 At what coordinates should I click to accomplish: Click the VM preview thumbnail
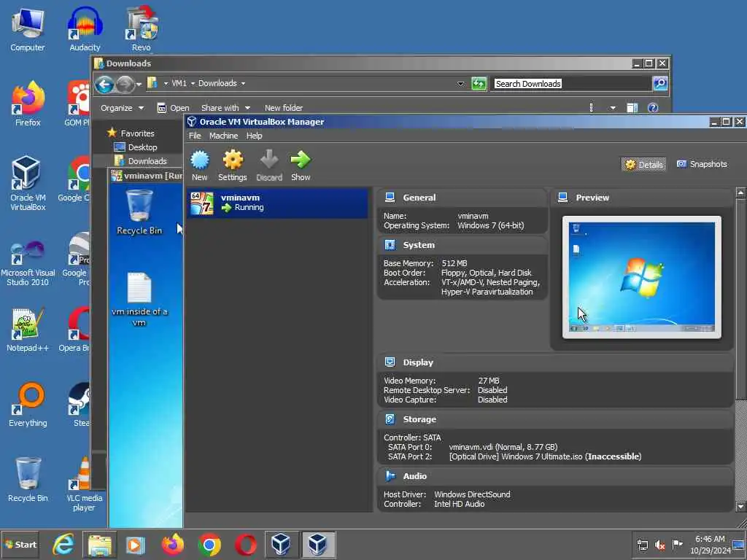click(x=642, y=277)
